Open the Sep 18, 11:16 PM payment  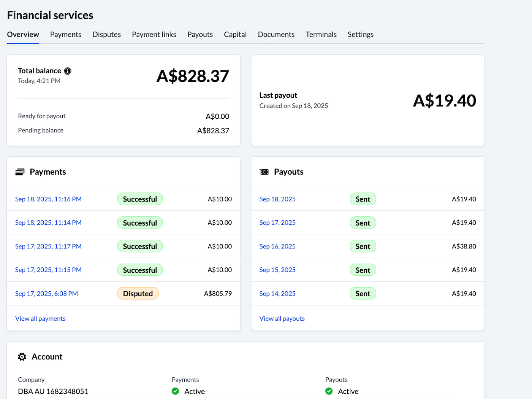[48, 199]
